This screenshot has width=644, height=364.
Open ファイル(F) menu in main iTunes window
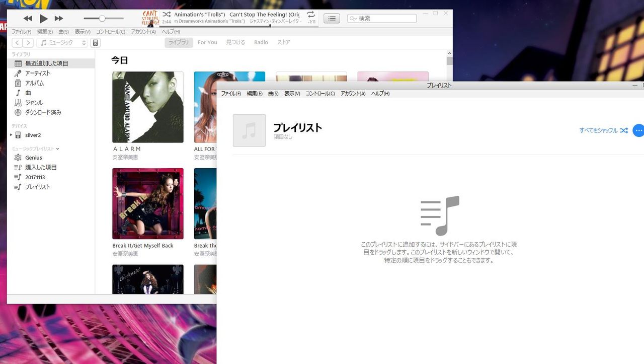point(21,32)
